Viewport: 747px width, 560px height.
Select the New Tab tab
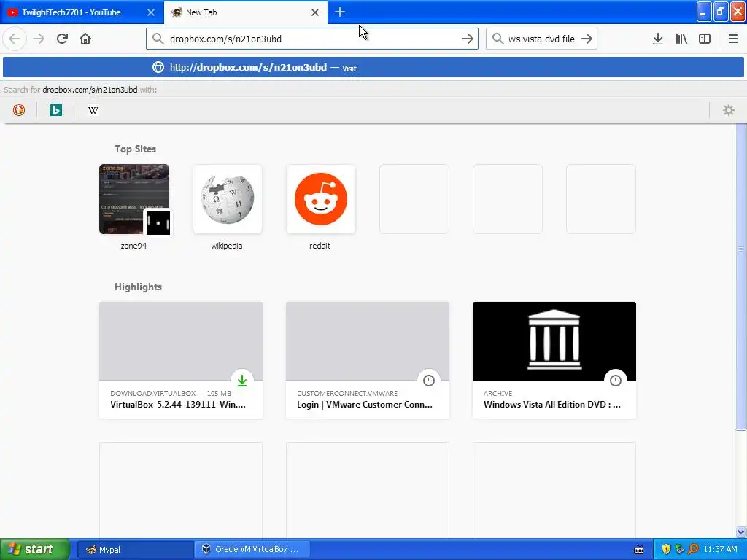coord(246,12)
